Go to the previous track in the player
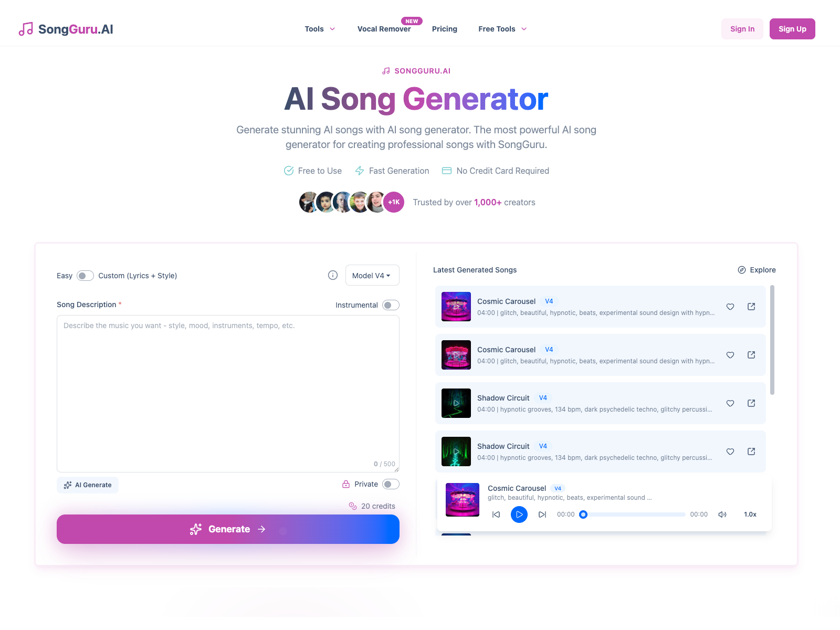840x630 pixels. tap(496, 514)
